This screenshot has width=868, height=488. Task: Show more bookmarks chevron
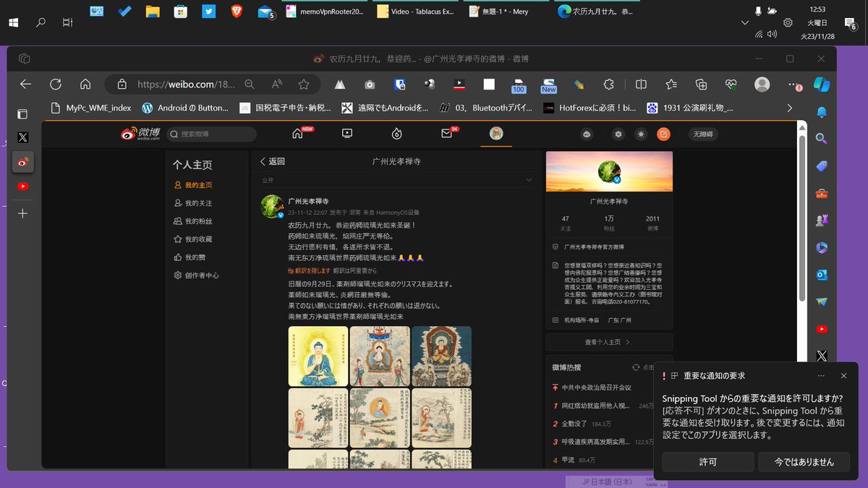click(x=789, y=108)
